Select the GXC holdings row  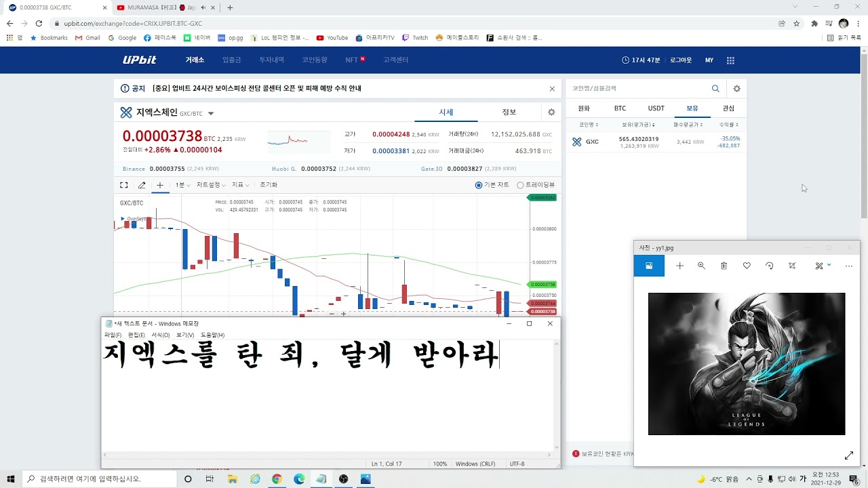coord(656,142)
